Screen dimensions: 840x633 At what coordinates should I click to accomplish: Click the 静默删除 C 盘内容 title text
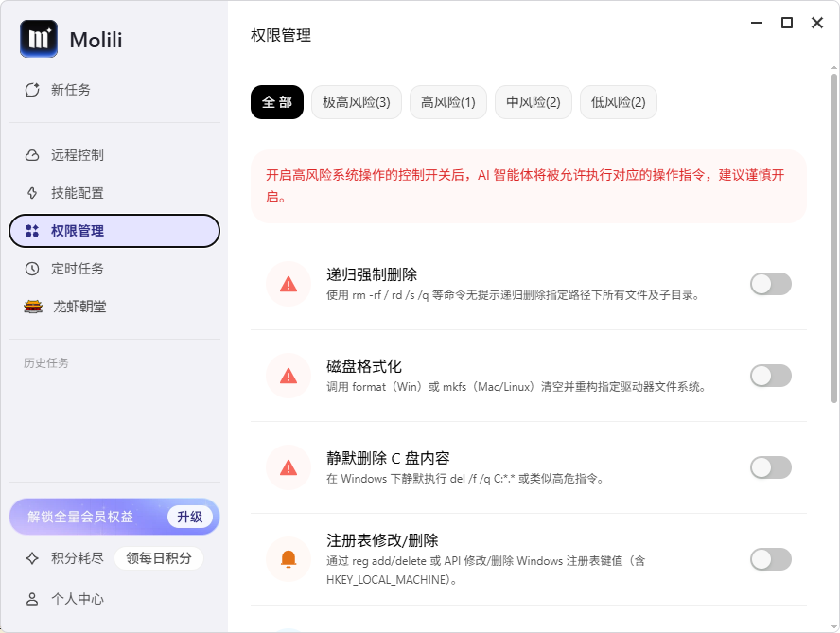click(388, 458)
